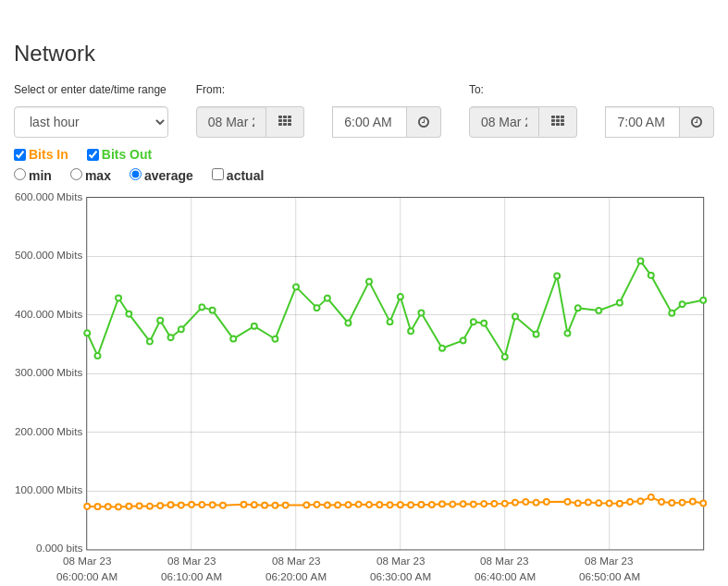Open the From time clock picker icon
The height and width of the screenshot is (586, 728).
point(424,122)
